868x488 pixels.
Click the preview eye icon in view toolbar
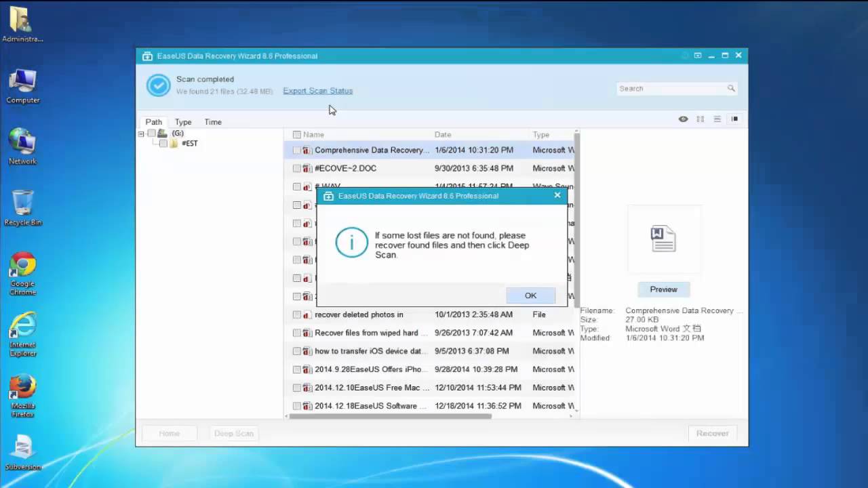tap(683, 119)
